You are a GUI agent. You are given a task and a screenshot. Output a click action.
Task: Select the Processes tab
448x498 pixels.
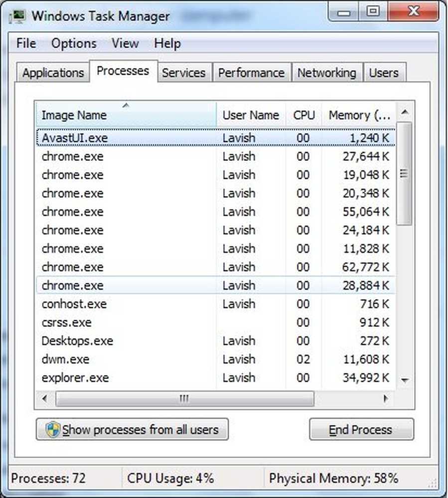tap(123, 71)
